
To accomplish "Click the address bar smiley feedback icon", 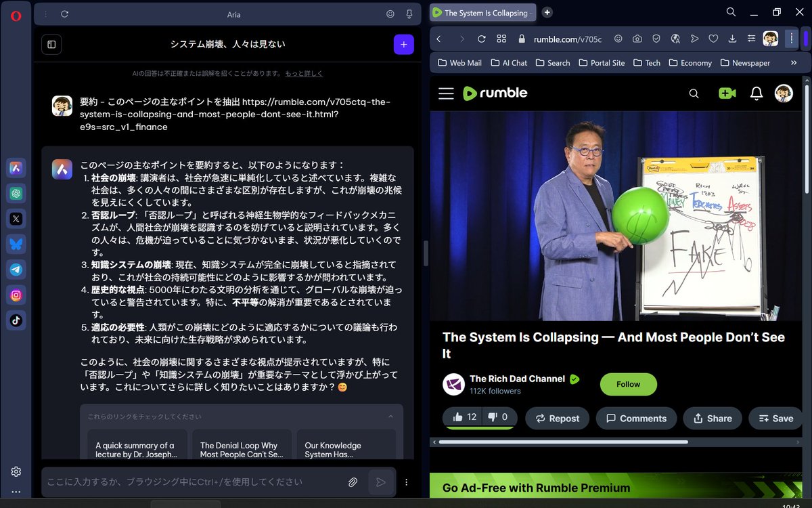I will [x=618, y=39].
